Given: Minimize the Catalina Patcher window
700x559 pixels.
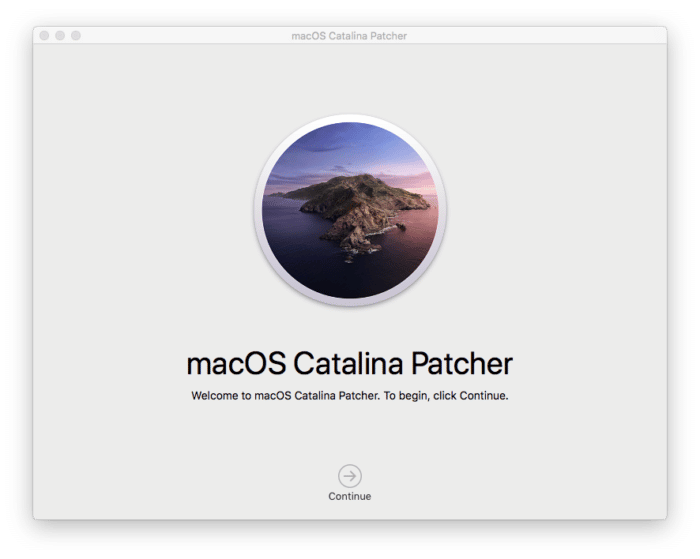Looking at the screenshot, I should pos(60,35).
